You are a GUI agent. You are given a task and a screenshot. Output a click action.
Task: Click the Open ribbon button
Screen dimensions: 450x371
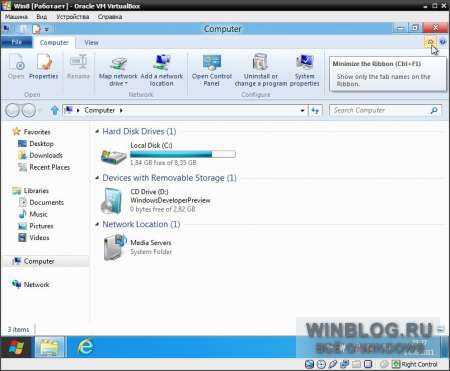[16, 67]
